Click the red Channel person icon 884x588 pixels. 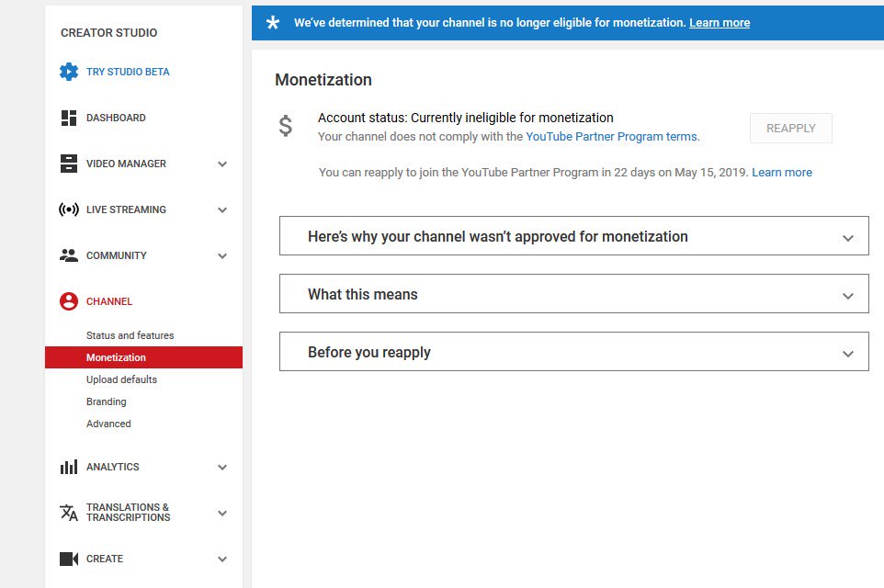click(69, 301)
